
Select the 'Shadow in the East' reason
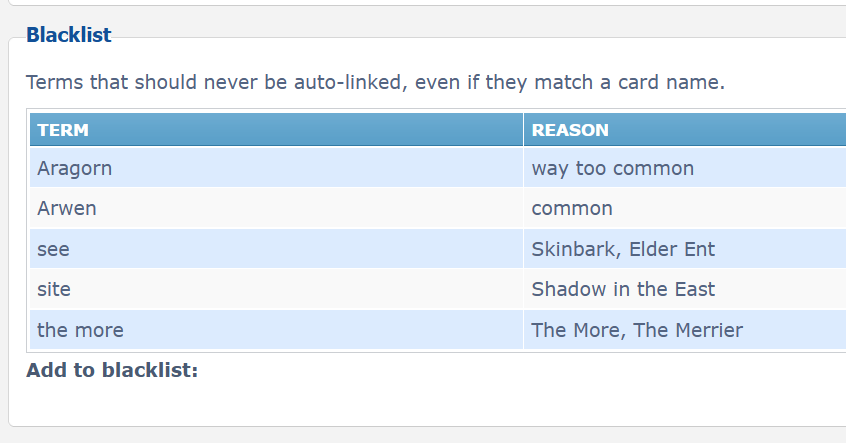click(x=623, y=289)
